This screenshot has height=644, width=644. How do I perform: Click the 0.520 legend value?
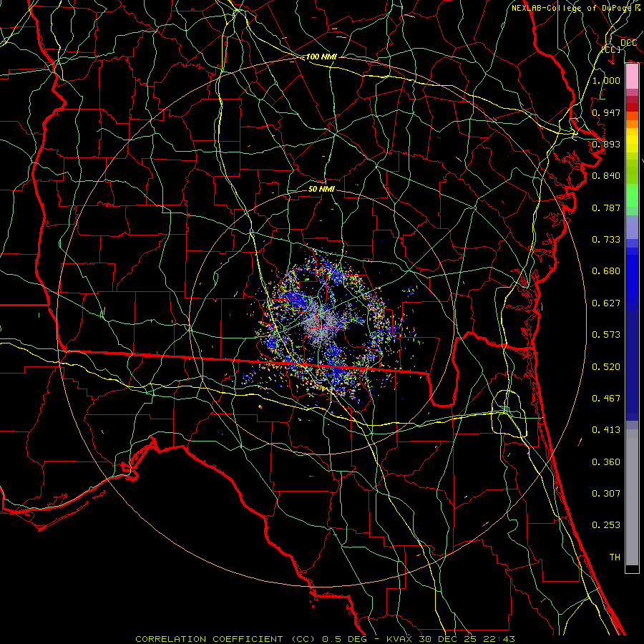pyautogui.click(x=606, y=367)
